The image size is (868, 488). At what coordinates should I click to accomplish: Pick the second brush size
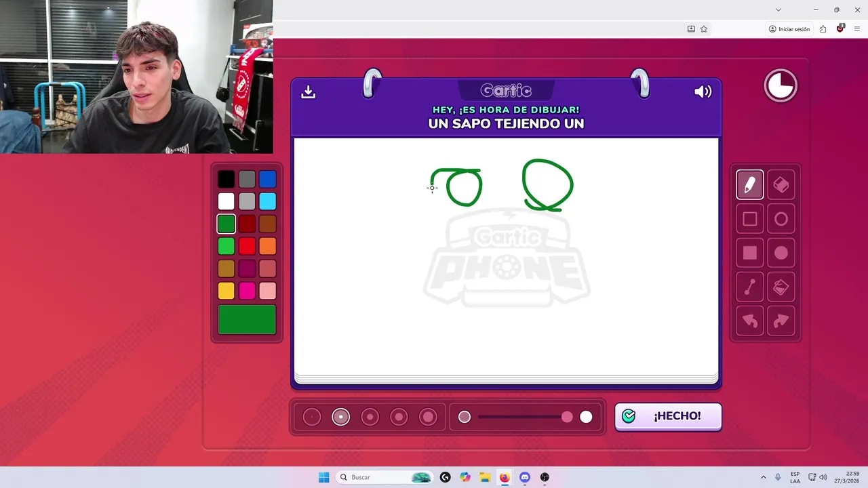(340, 417)
